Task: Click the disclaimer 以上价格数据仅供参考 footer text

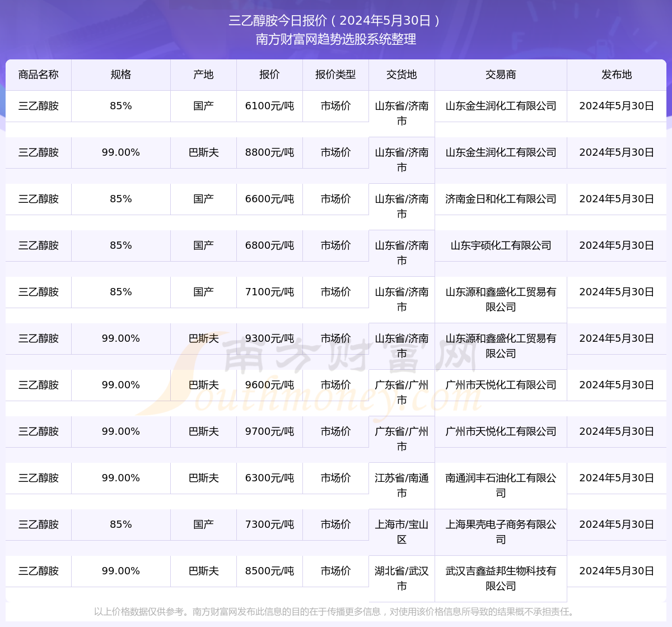Action: point(336,611)
